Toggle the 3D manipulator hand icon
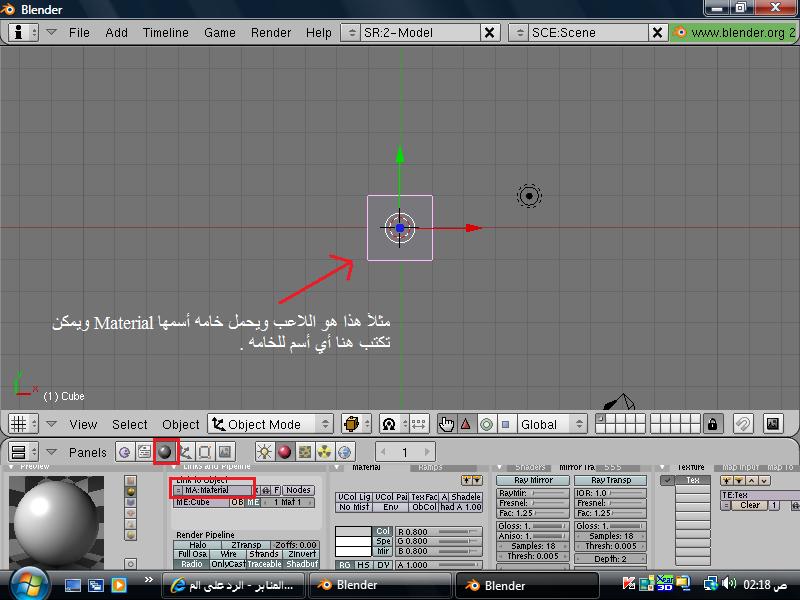 (x=446, y=424)
